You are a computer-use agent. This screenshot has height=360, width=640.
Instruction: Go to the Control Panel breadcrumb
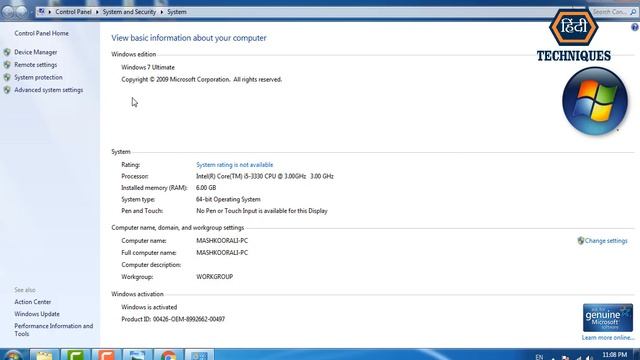coord(73,12)
